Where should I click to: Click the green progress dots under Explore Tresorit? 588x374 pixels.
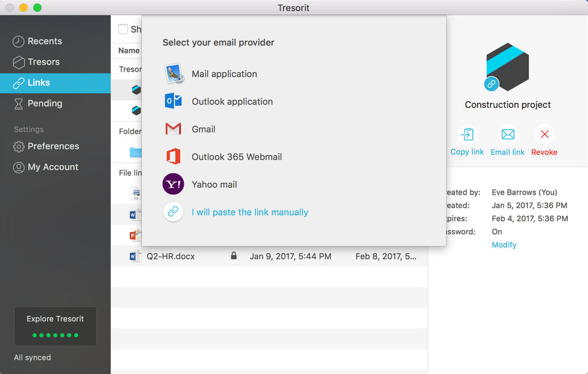click(x=55, y=335)
